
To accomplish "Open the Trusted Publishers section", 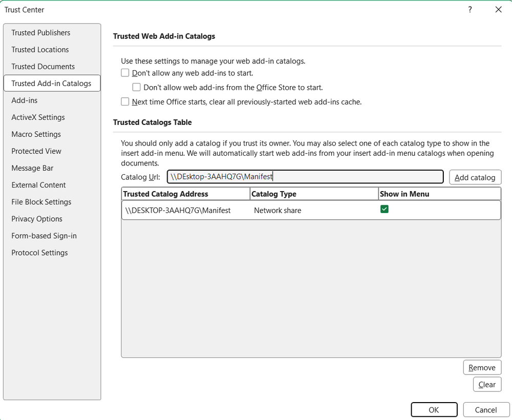I will tap(41, 33).
